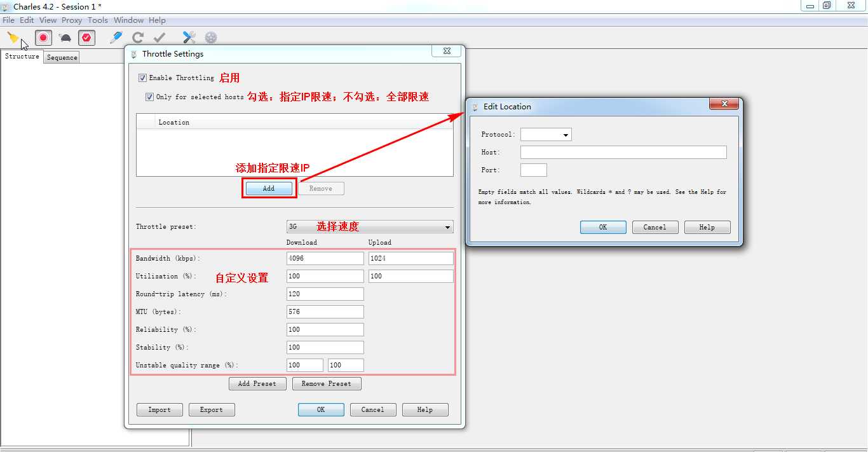Uncheck Enable Throttling
The width and height of the screenshot is (868, 452).
142,78
